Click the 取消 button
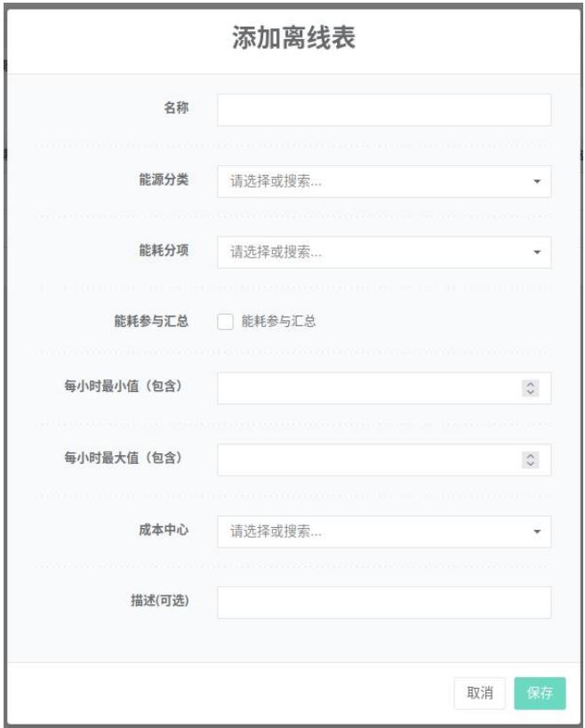The height and width of the screenshot is (728, 585). coord(480,693)
